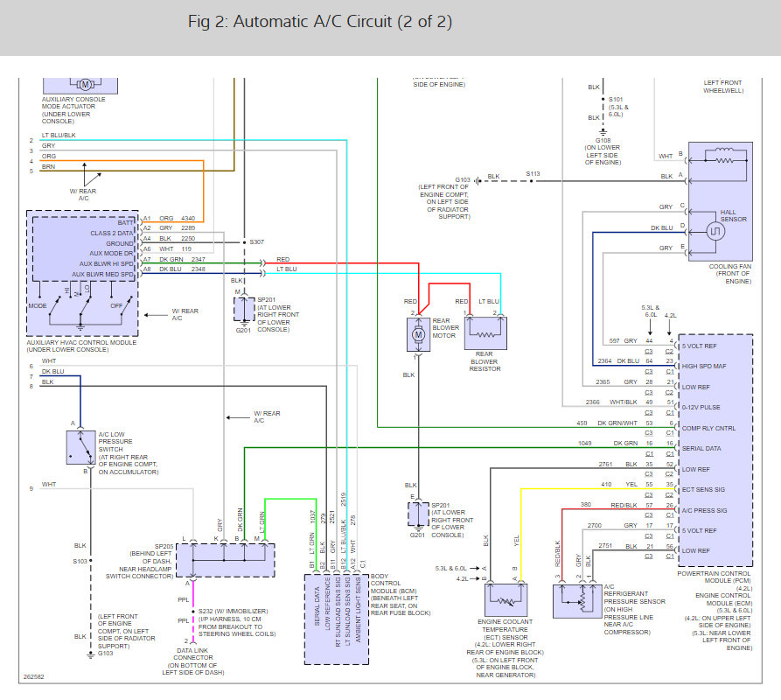
Task: Click circuit number 2347
Action: tap(199, 260)
